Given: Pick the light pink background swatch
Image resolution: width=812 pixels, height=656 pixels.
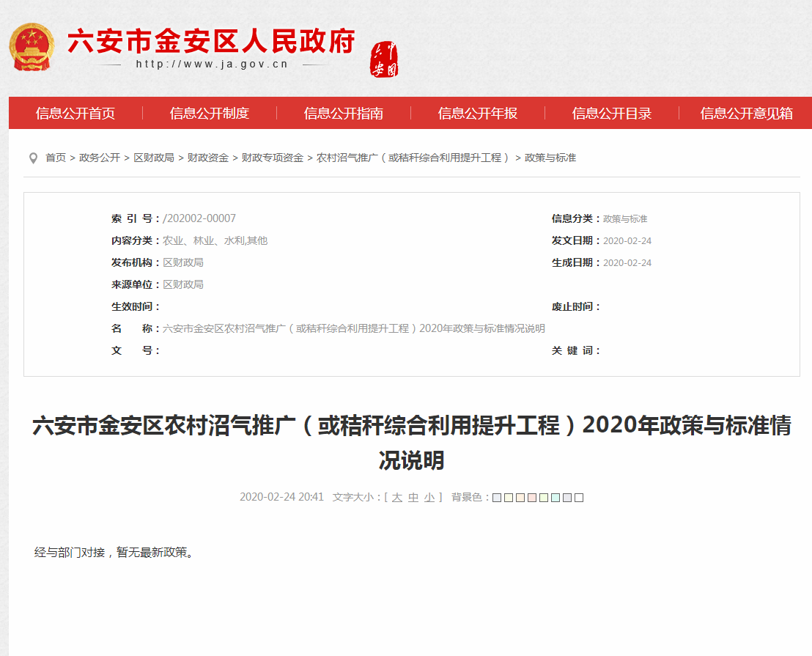Looking at the screenshot, I should coord(532,498).
